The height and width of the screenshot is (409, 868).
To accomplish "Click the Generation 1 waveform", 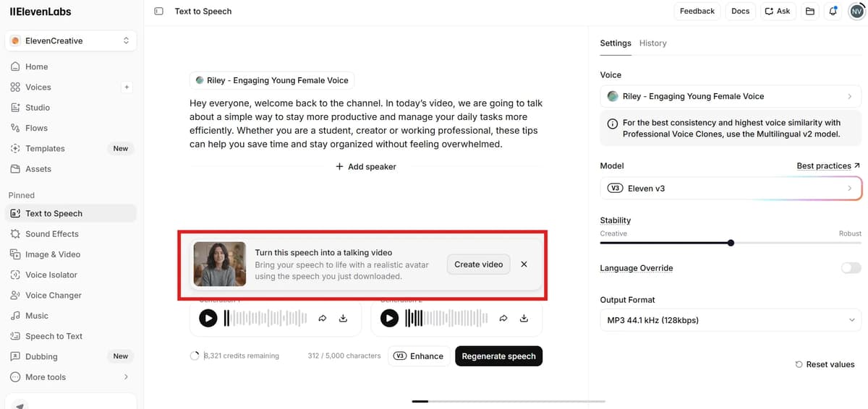I will [x=265, y=318].
